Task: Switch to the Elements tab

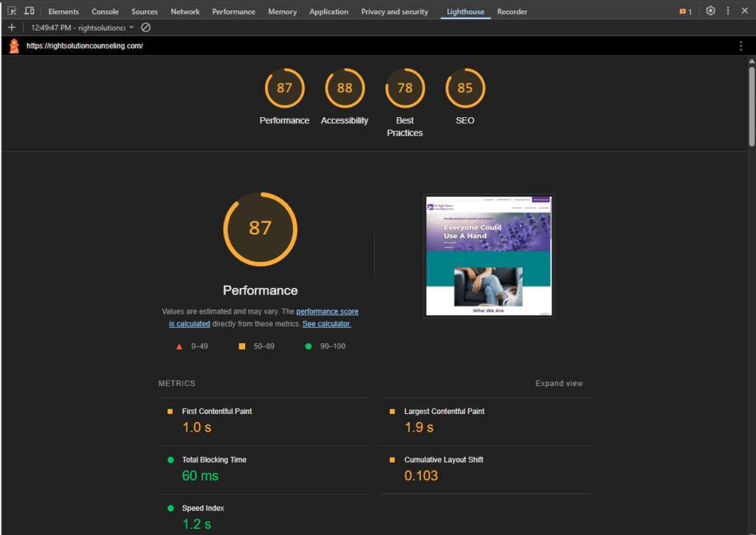Action: tap(63, 12)
